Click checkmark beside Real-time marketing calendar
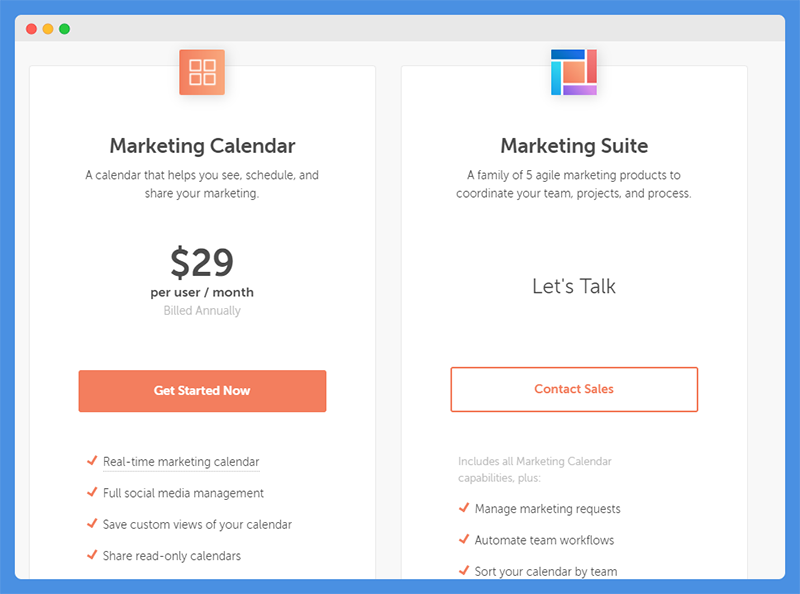800x594 pixels. coord(92,461)
